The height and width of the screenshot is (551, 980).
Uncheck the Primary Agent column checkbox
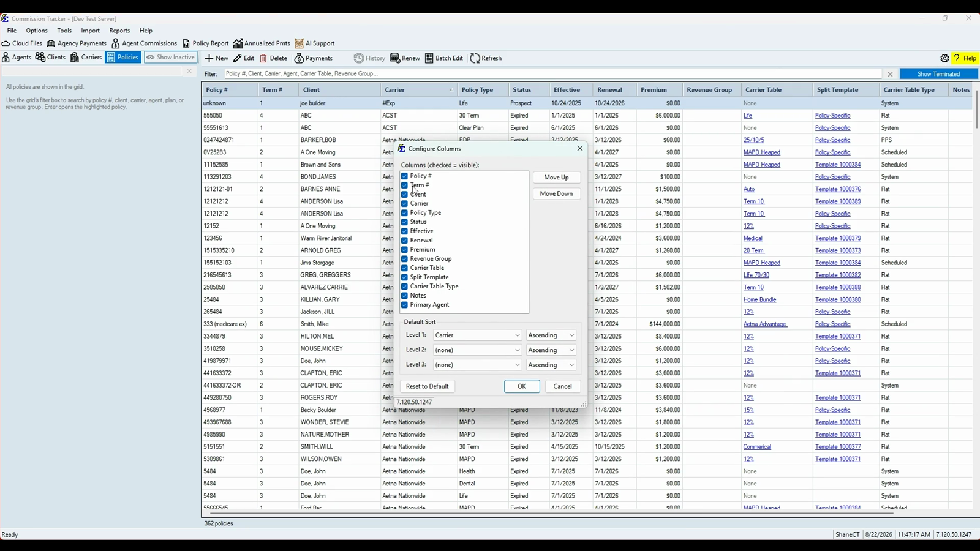(x=404, y=304)
